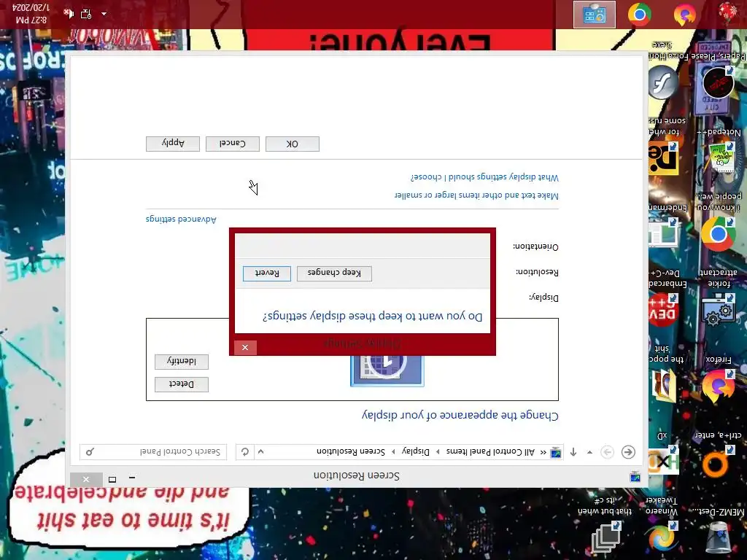Open the desktop Chrome shortcut 'i know you people'
Screen dimensions: 747x560
(x=718, y=234)
